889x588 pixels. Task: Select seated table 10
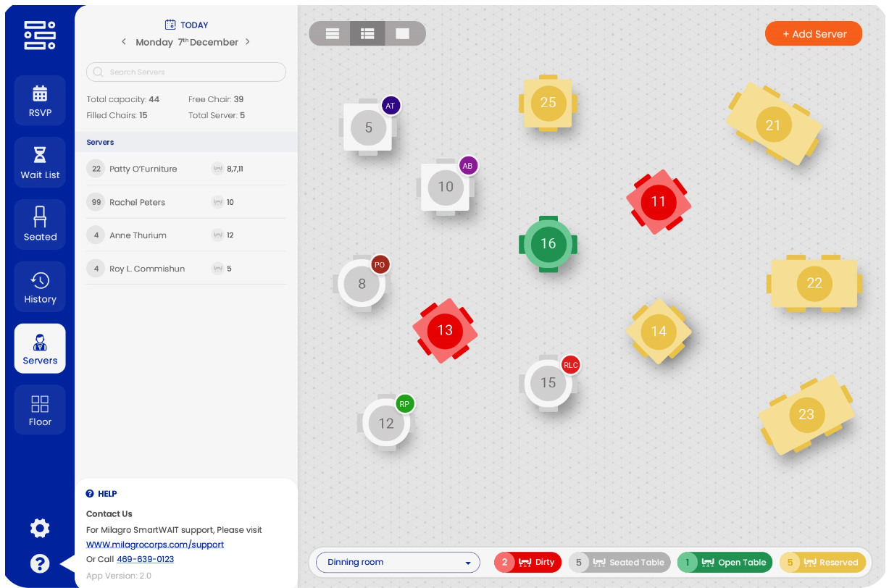446,187
